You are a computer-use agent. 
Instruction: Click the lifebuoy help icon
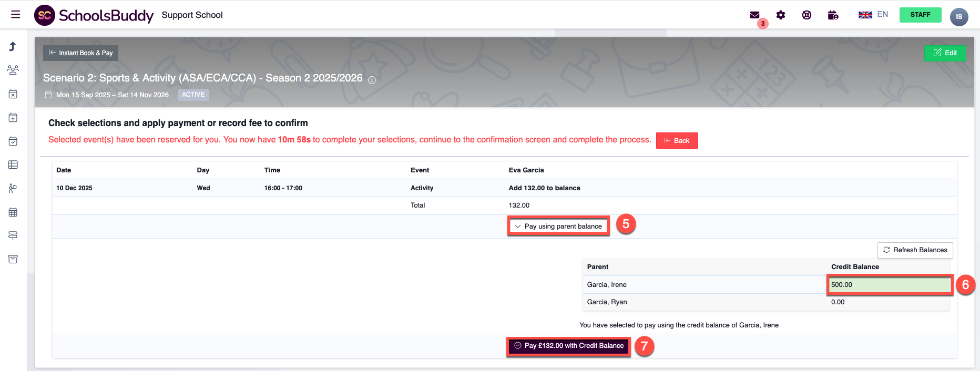click(807, 15)
